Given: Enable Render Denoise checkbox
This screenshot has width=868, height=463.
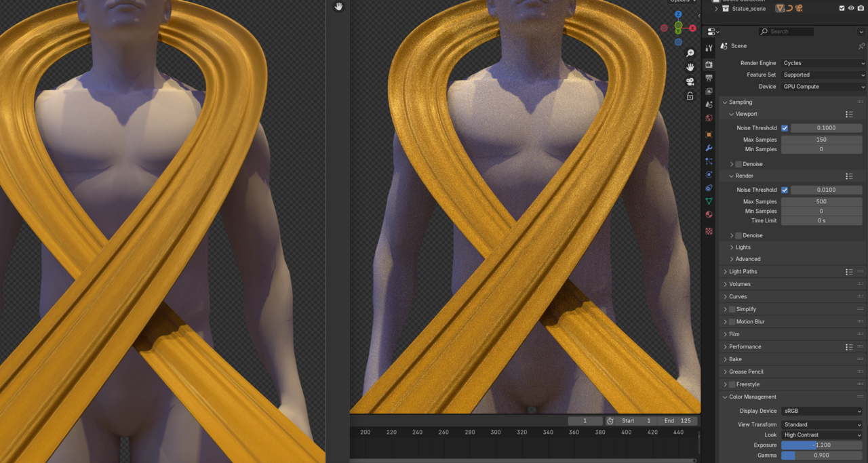Looking at the screenshot, I should (738, 236).
